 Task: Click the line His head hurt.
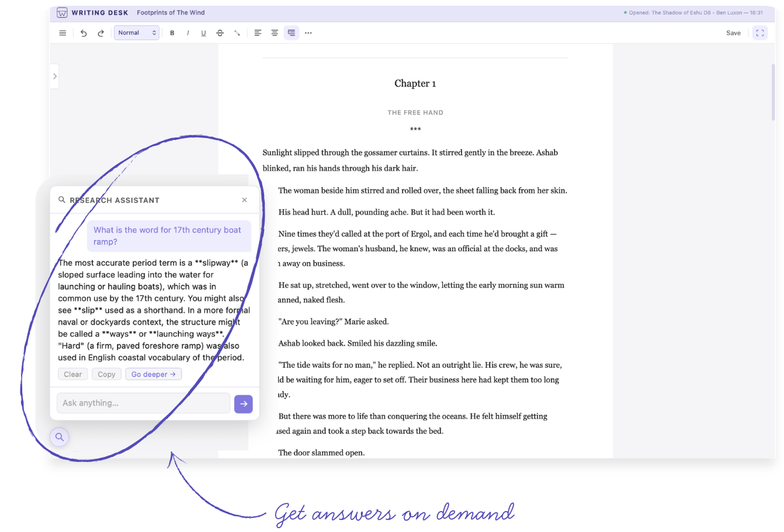386,212
